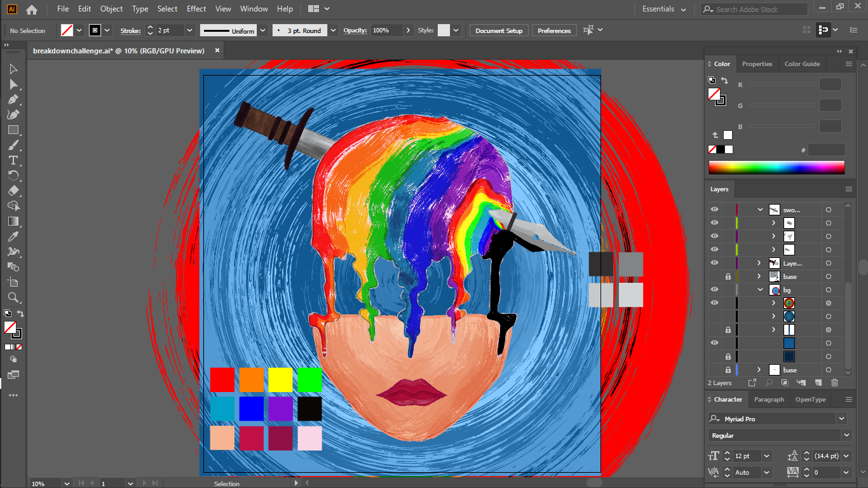Click Collect for Export icon in Layers
Image resolution: width=868 pixels, height=488 pixels.
752,383
